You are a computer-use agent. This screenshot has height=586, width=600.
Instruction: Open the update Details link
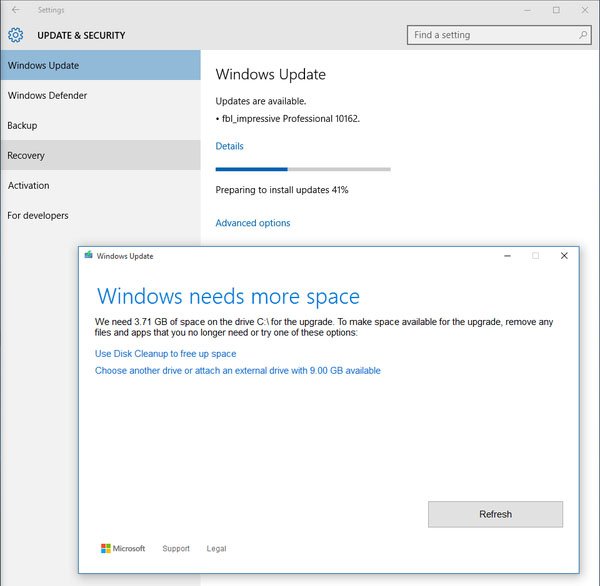[229, 146]
